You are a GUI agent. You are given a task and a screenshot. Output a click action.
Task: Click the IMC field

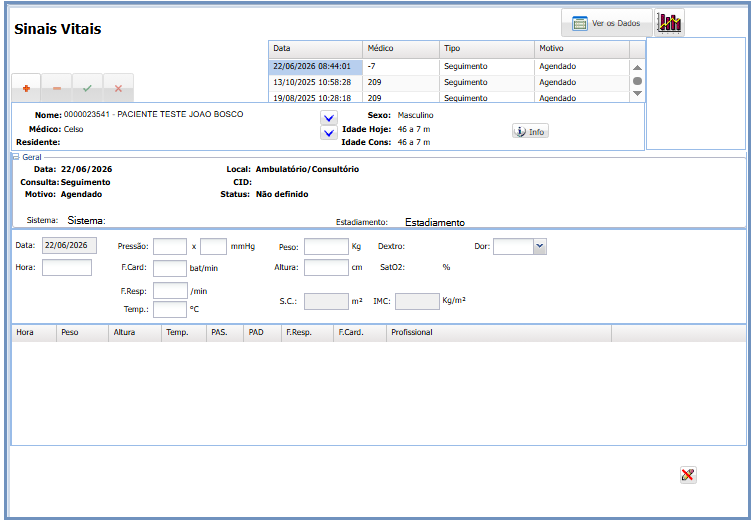(x=417, y=301)
